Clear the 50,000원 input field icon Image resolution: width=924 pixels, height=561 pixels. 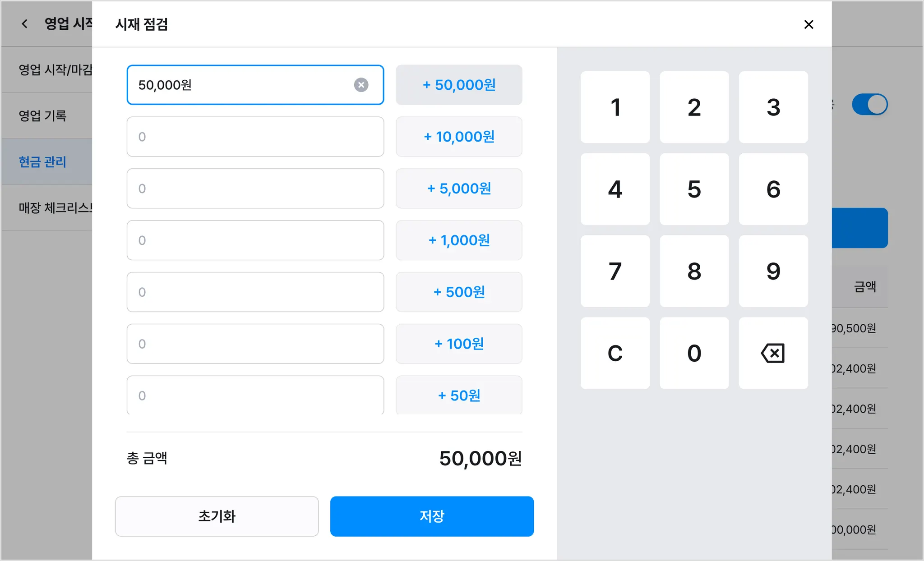click(361, 85)
